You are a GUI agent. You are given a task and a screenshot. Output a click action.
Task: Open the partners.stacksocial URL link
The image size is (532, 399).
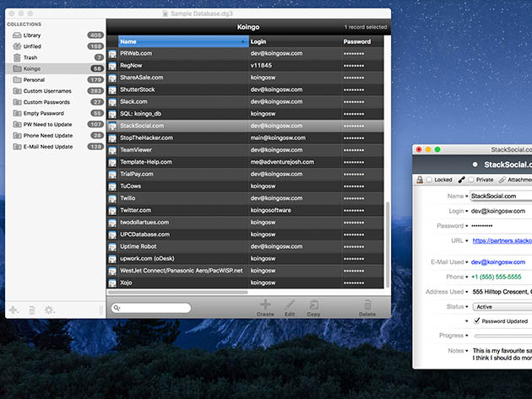(502, 240)
